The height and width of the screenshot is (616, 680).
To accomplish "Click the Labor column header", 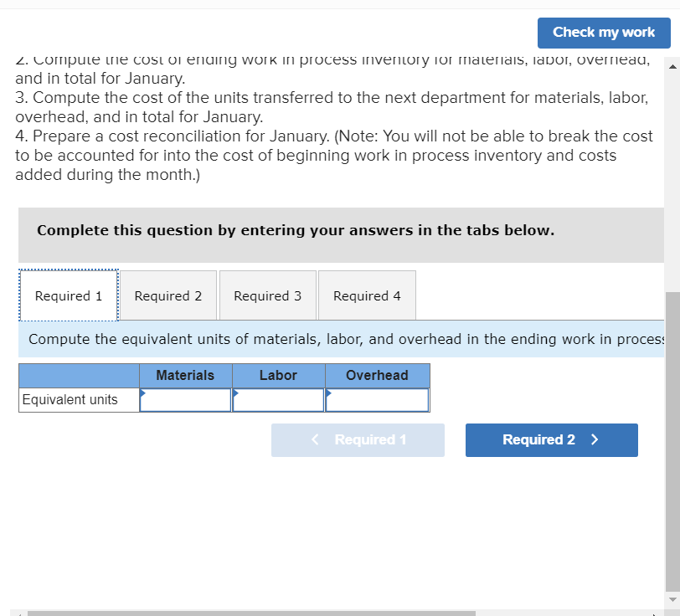I will pos(278,376).
